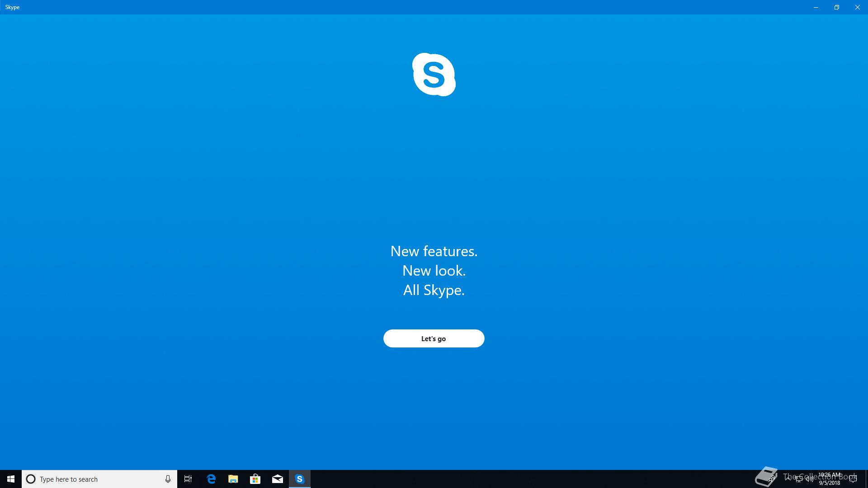Click the Cortana circle icon

coord(31,479)
